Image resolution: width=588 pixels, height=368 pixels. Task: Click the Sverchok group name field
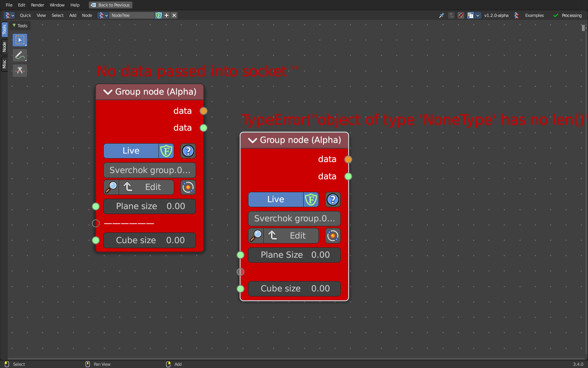(x=149, y=170)
